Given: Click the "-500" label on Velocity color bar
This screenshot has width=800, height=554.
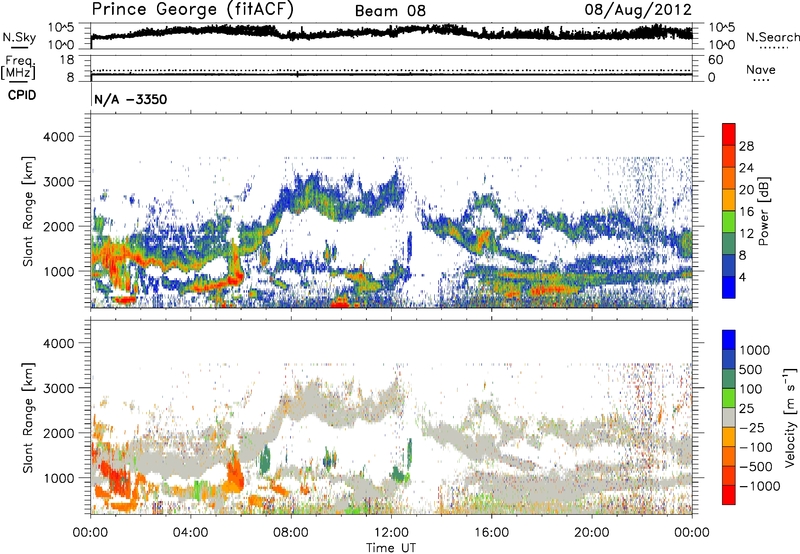Looking at the screenshot, I should tap(756, 467).
